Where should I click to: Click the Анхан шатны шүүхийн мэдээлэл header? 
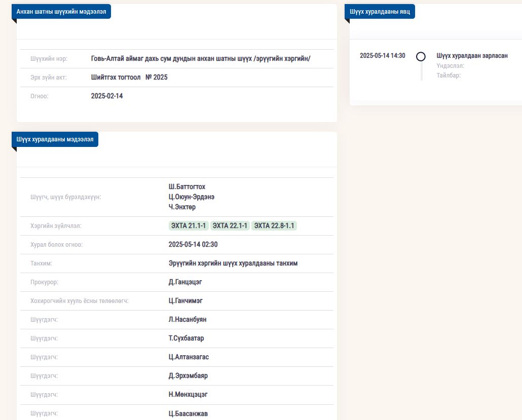tap(61, 12)
